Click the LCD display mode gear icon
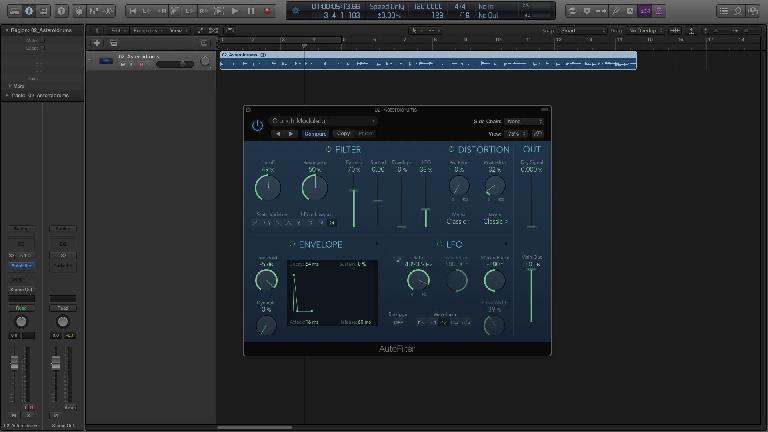 tap(296, 10)
